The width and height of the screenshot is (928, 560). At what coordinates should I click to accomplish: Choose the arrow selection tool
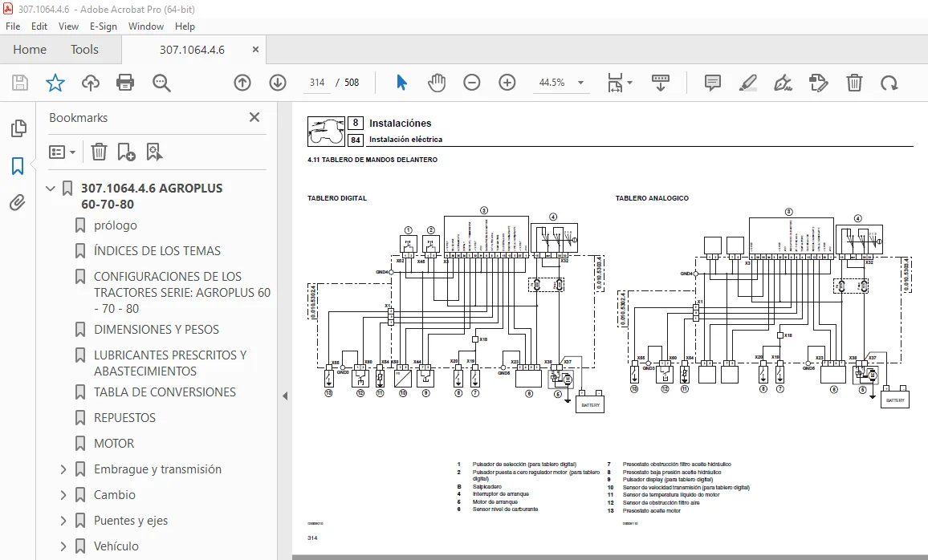point(401,83)
